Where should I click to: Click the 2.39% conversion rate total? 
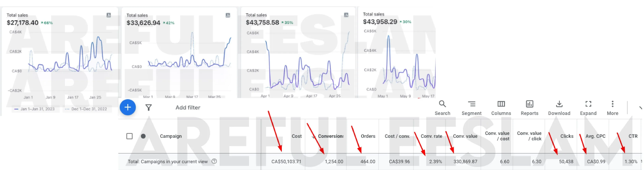pyautogui.click(x=435, y=161)
